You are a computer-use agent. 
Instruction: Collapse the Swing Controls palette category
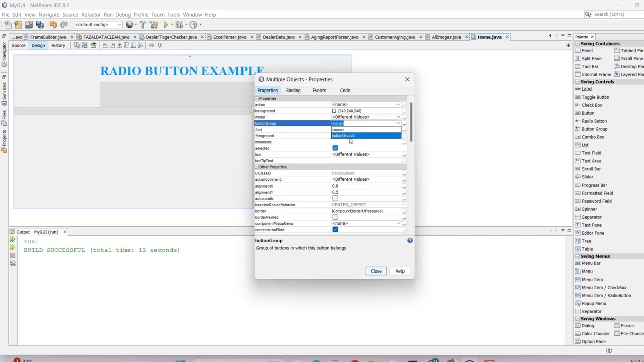pos(578,82)
